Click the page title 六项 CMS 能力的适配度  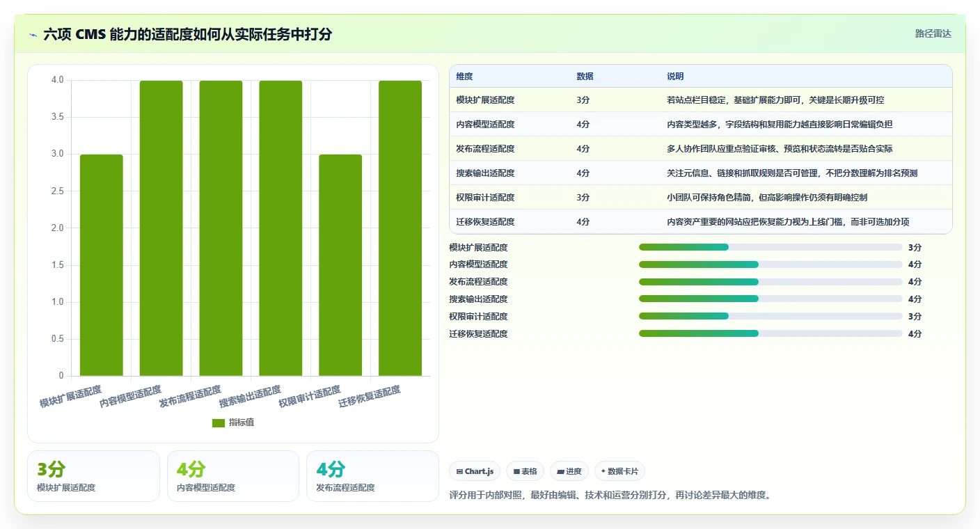[x=188, y=34]
